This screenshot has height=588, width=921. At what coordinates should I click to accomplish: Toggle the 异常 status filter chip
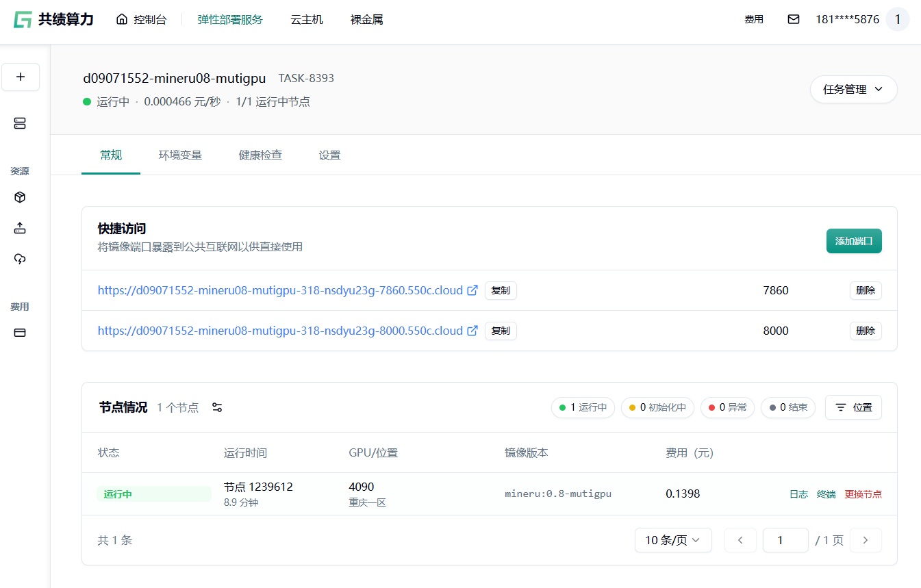729,407
